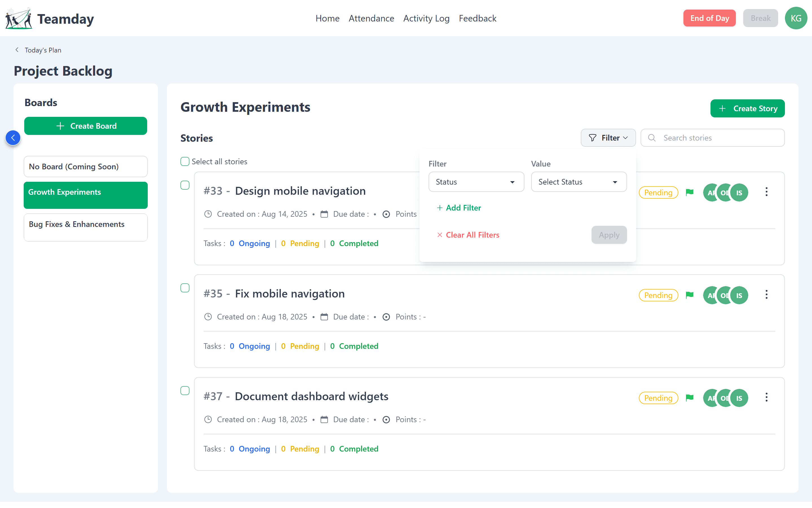The height and width of the screenshot is (508, 812).
Task: Click the Add Filter link
Action: tap(459, 208)
